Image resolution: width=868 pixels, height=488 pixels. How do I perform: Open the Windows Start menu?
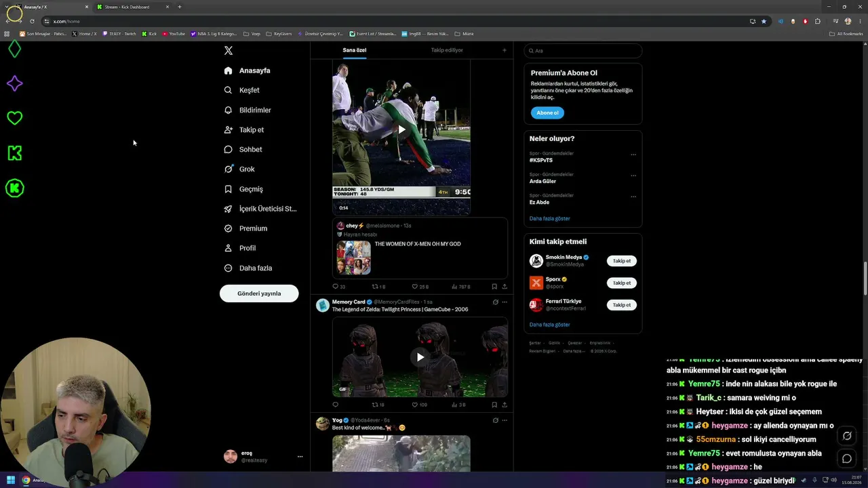coord(11,481)
